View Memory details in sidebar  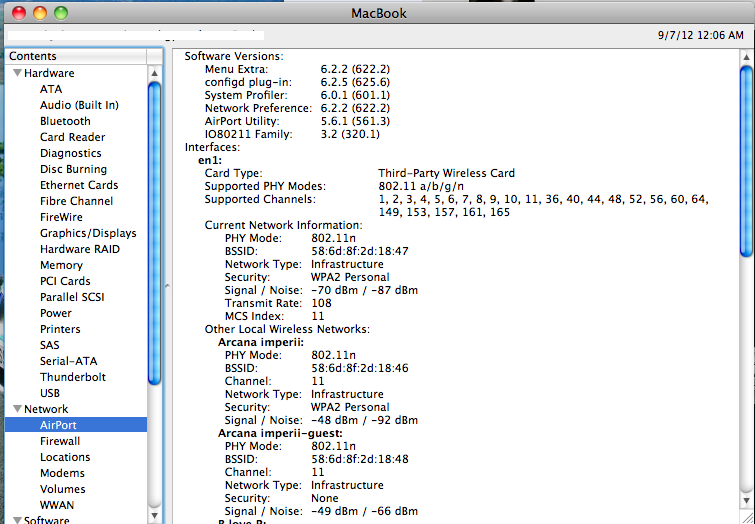click(61, 265)
